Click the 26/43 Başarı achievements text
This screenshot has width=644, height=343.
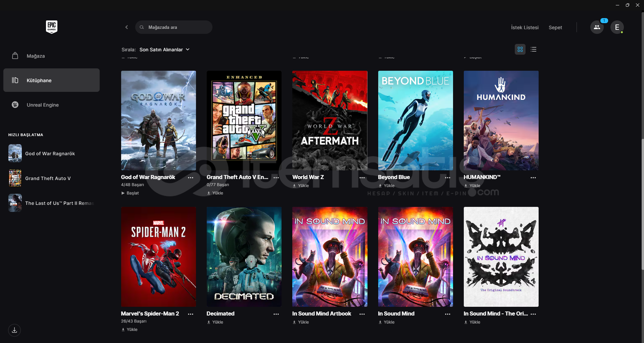coord(134,321)
